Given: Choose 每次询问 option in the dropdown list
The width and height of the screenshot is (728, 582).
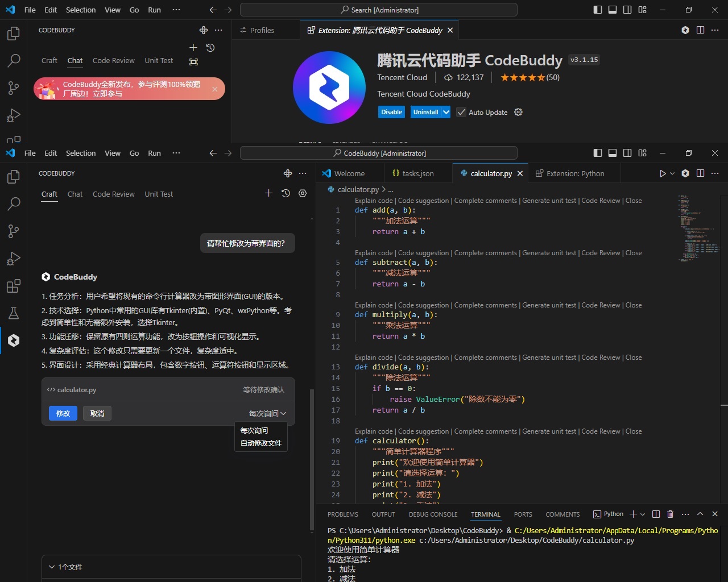Looking at the screenshot, I should coord(261,430).
